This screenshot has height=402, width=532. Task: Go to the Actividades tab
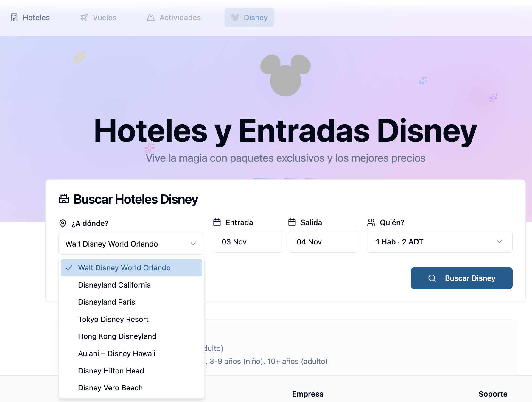click(174, 18)
